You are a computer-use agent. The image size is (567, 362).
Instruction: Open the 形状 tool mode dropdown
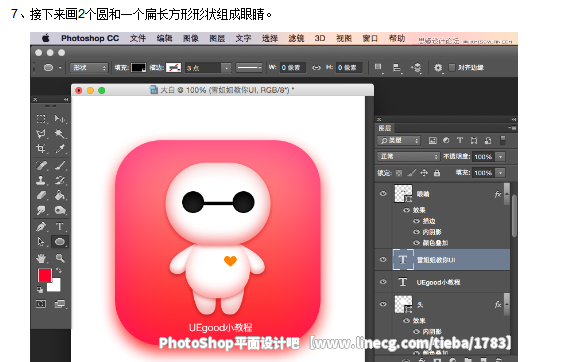point(89,68)
